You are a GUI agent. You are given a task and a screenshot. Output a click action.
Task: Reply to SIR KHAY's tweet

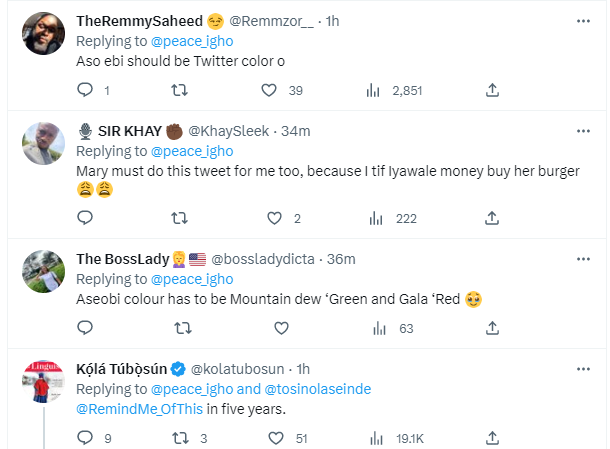point(85,218)
